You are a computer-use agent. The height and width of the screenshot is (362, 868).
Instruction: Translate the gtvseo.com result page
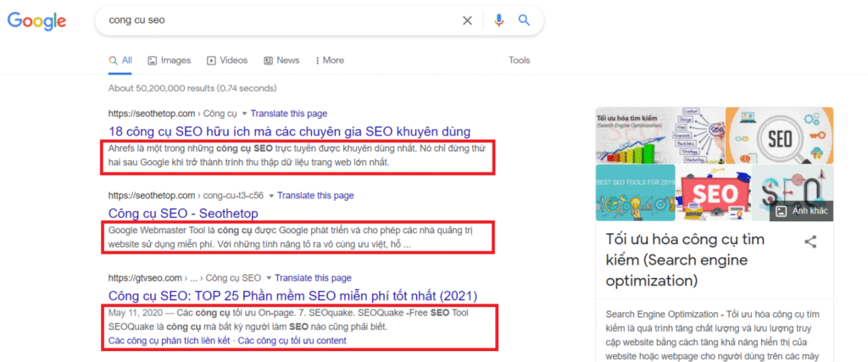(314, 278)
